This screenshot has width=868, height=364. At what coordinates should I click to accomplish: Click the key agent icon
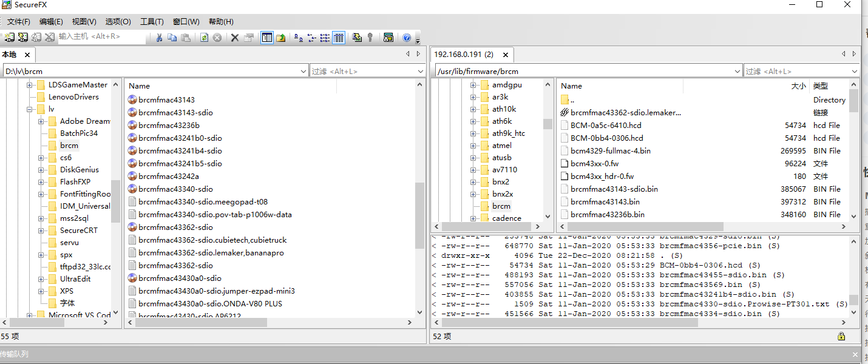point(370,38)
